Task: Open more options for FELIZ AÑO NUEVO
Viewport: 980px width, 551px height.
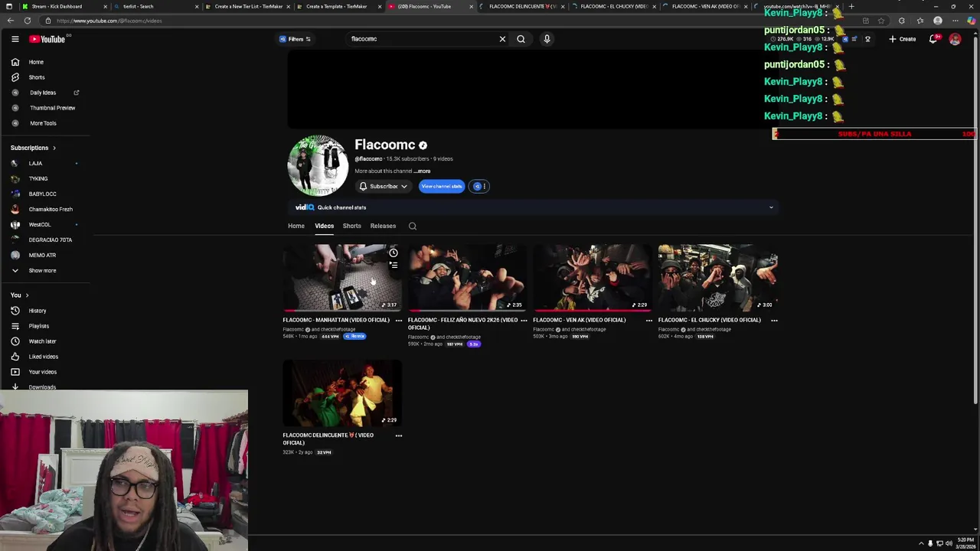Action: [524, 321]
